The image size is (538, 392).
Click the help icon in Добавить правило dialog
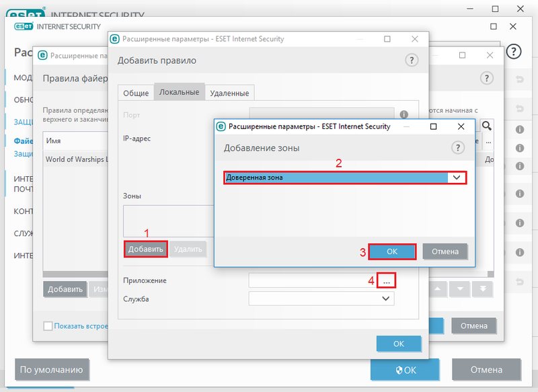coord(412,61)
